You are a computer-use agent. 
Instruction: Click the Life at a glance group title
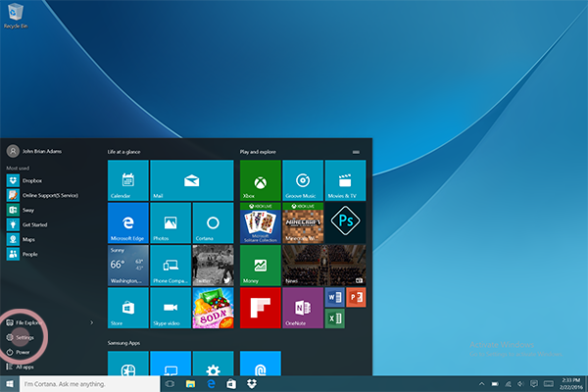(123, 152)
